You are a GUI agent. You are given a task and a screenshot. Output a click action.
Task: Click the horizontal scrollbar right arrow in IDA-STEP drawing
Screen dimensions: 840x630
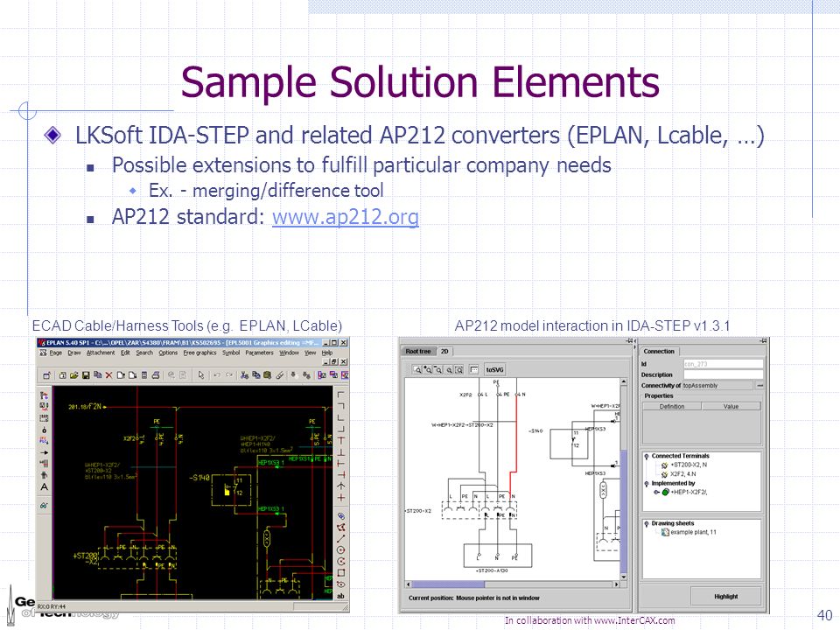[x=616, y=584]
